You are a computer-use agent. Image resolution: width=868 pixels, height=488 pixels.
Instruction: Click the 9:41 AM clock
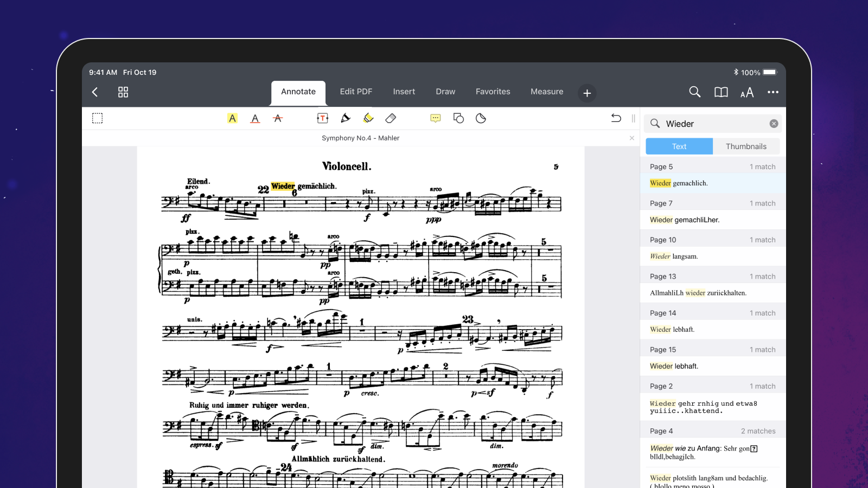pyautogui.click(x=103, y=72)
